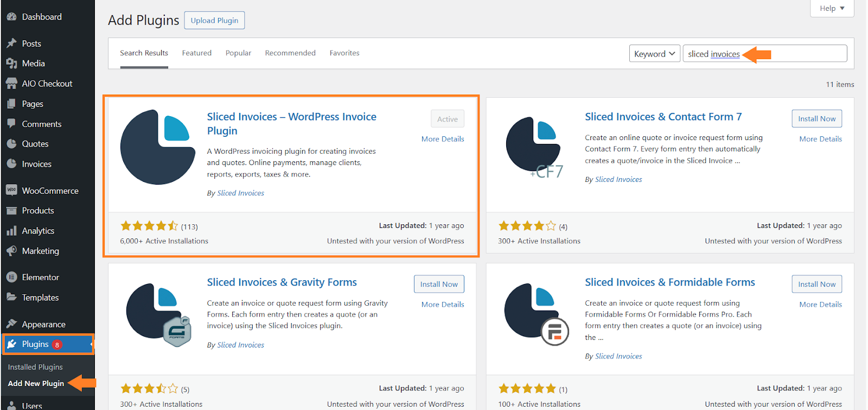The image size is (868, 410).
Task: Click Sliced Invoices WordPress Invoice Plugin logo
Action: tap(158, 147)
